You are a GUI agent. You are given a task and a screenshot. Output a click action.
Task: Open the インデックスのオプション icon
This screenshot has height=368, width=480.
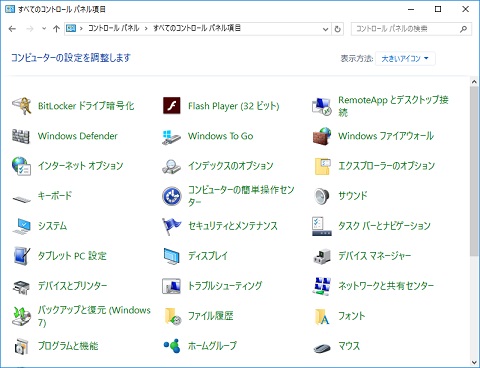pos(171,166)
